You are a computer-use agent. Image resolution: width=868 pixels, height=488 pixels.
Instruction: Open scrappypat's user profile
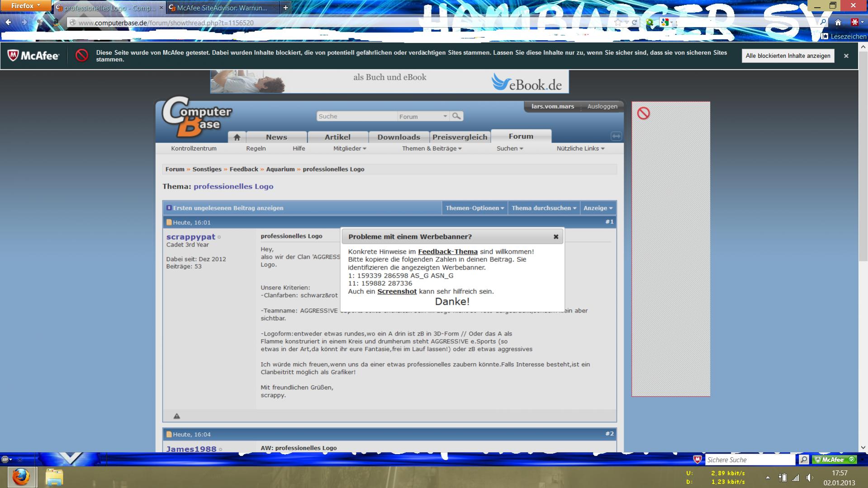(190, 237)
